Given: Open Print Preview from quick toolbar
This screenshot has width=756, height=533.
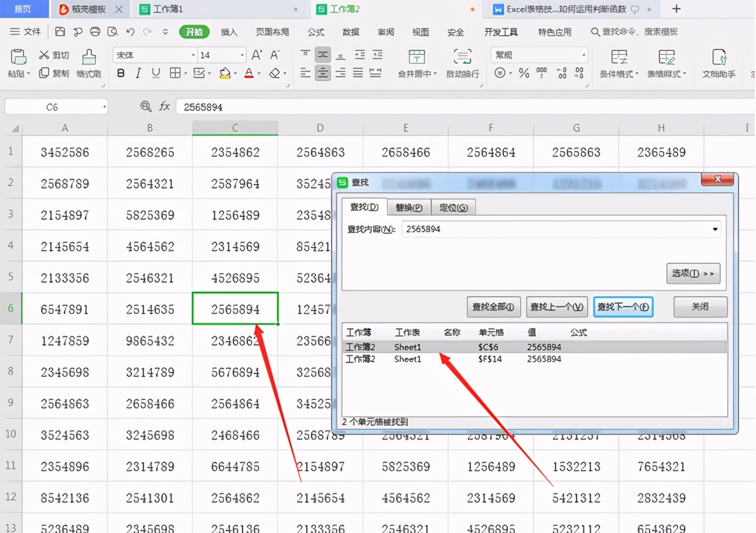Looking at the screenshot, I should (112, 32).
